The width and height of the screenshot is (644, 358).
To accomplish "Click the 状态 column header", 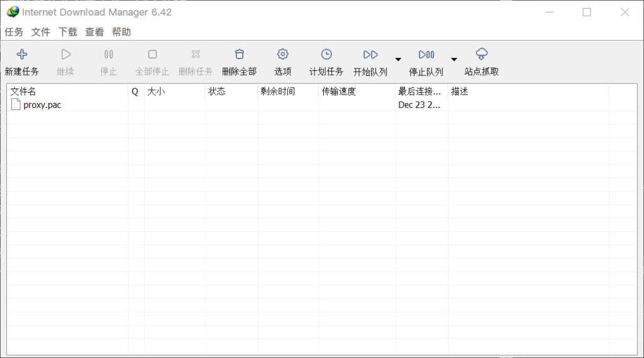I will tap(231, 92).
